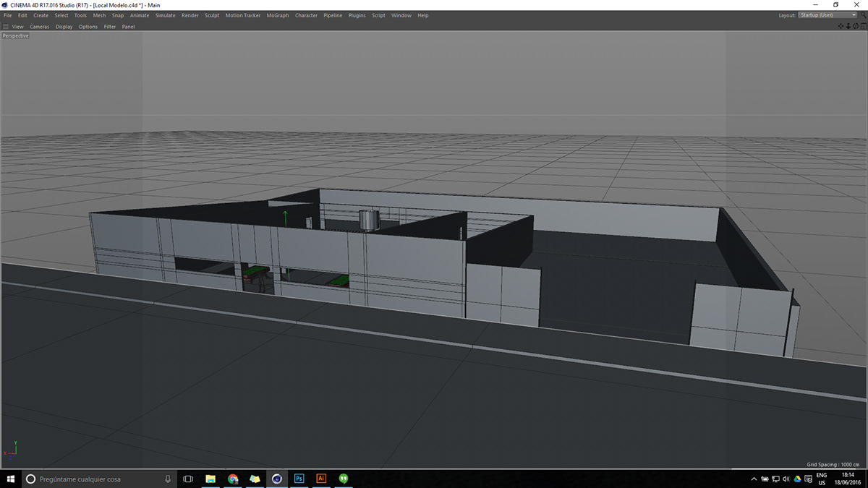
Task: Open the Layout dropdown showing Startup (User)
Action: pyautogui.click(x=827, y=15)
